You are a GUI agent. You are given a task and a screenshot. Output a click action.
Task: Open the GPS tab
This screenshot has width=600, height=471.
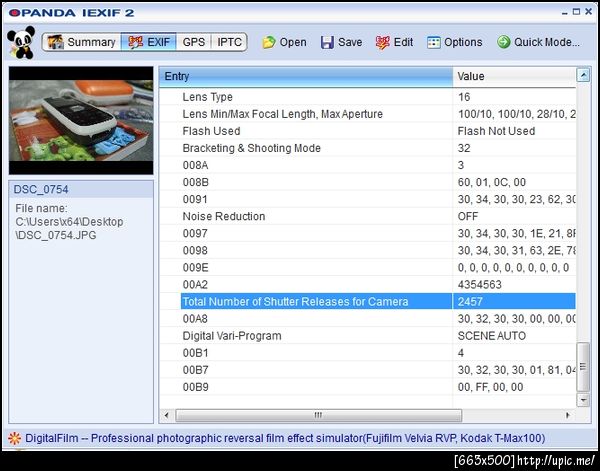pos(194,42)
